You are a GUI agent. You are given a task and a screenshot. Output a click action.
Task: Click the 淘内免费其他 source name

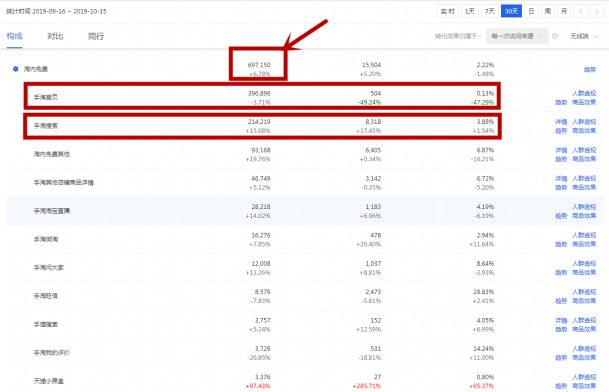click(52, 154)
